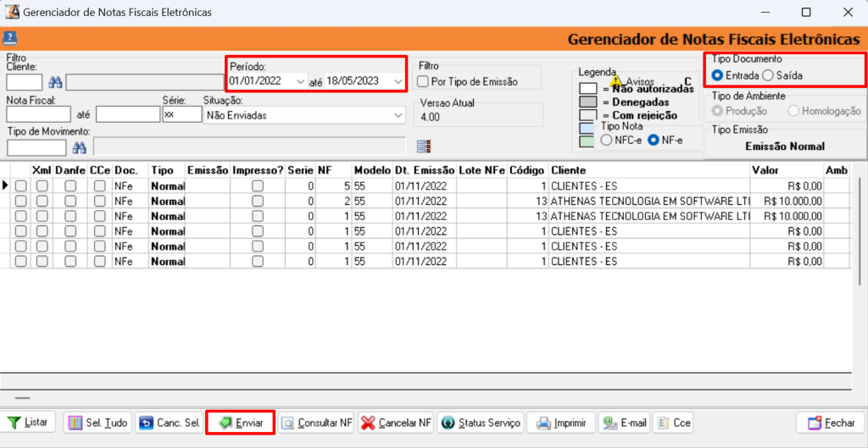The width and height of the screenshot is (868, 448).
Task: Choose NFC-e note type
Action: (606, 141)
